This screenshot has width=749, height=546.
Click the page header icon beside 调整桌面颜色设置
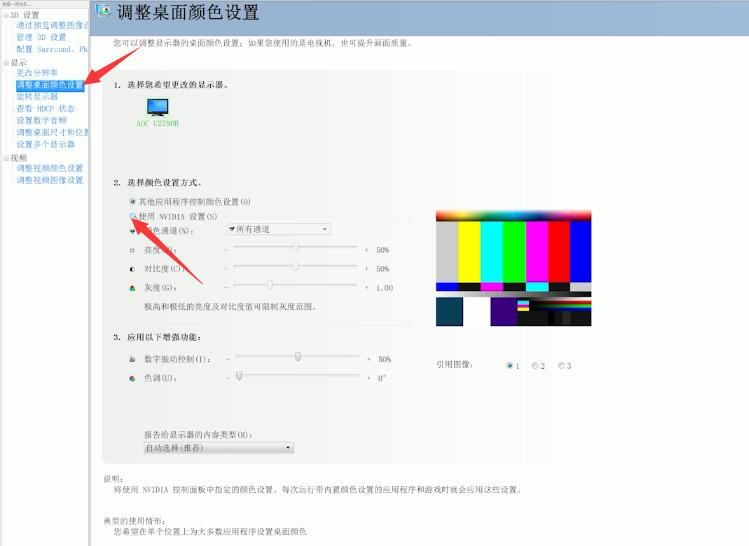point(103,9)
